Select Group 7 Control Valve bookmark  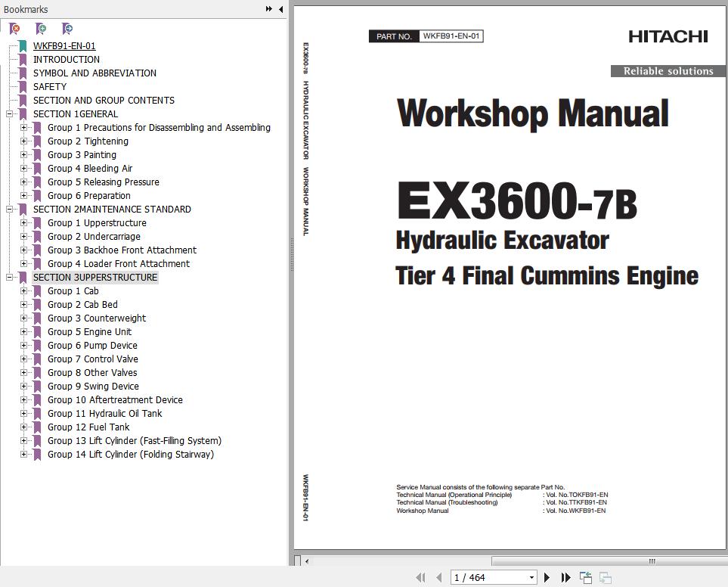pos(93,359)
